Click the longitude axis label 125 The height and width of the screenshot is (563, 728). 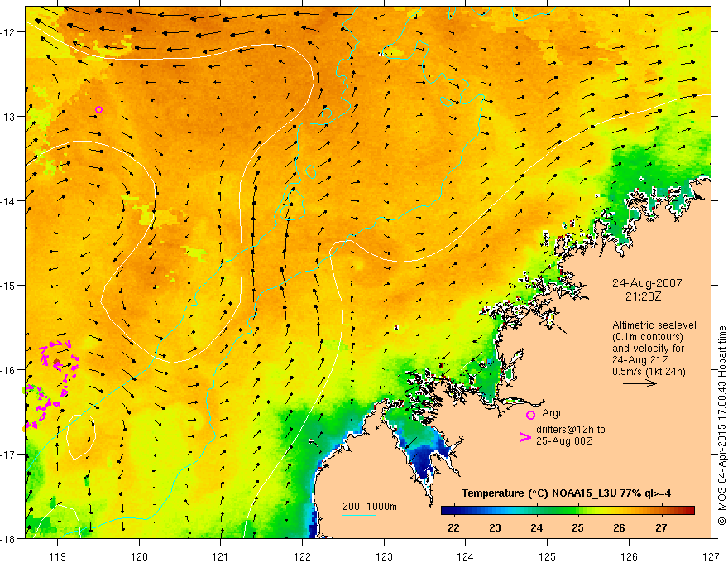[548, 556]
